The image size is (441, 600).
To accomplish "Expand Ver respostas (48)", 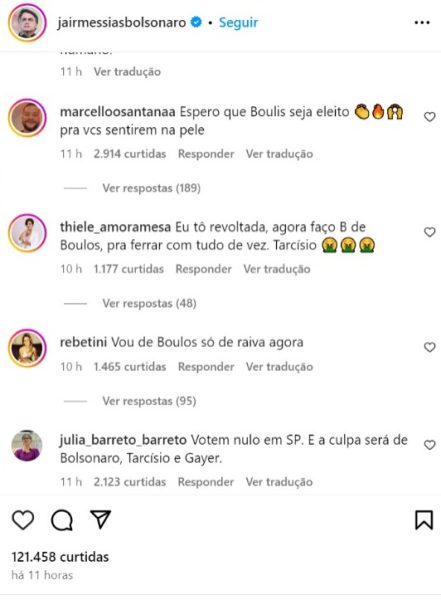I will click(x=149, y=303).
